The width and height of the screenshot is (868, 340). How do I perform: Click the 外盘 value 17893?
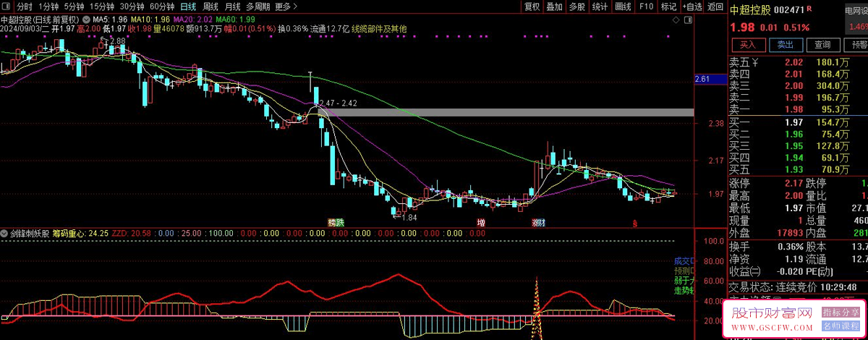788,232
